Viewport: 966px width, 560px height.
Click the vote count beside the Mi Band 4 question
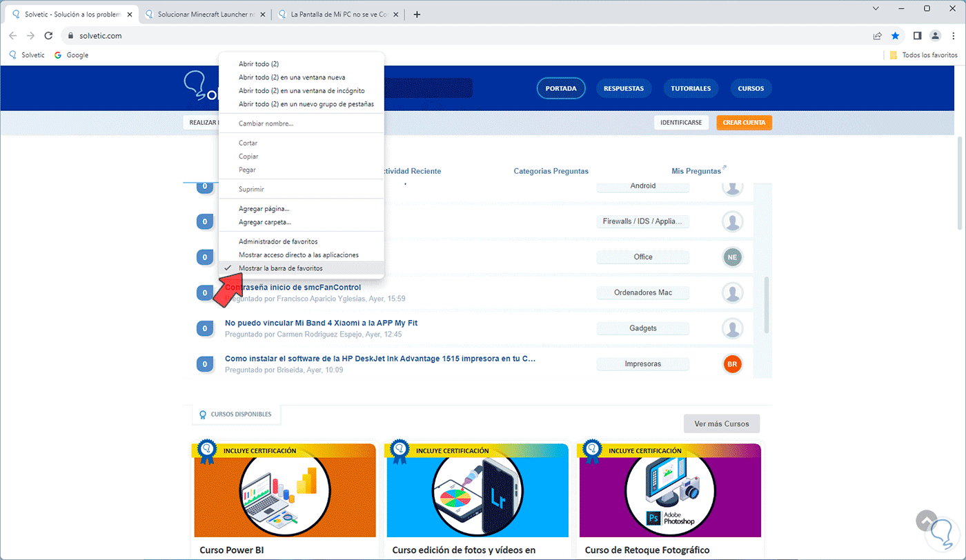pos(205,328)
